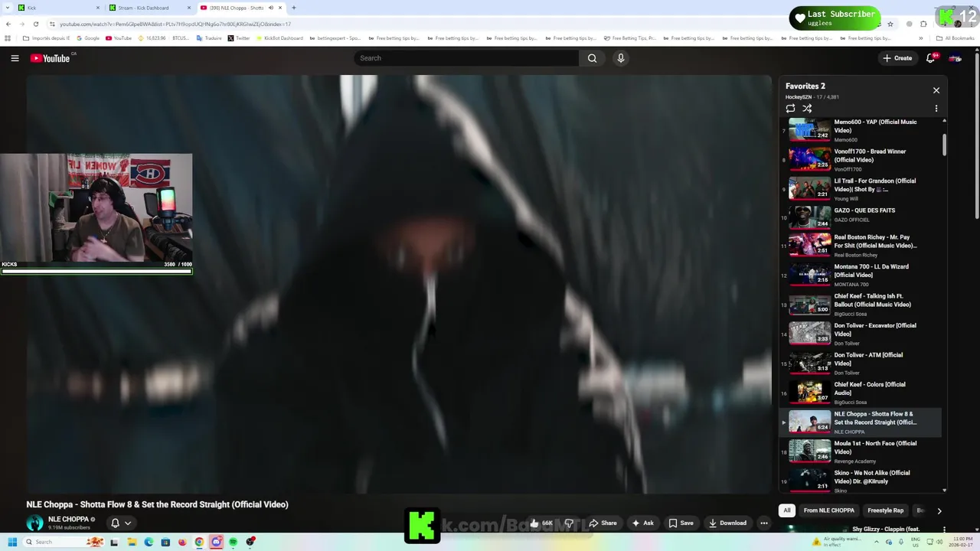
Task: Play Montana 700 - LL Da Wizard item
Action: pyautogui.click(x=861, y=275)
